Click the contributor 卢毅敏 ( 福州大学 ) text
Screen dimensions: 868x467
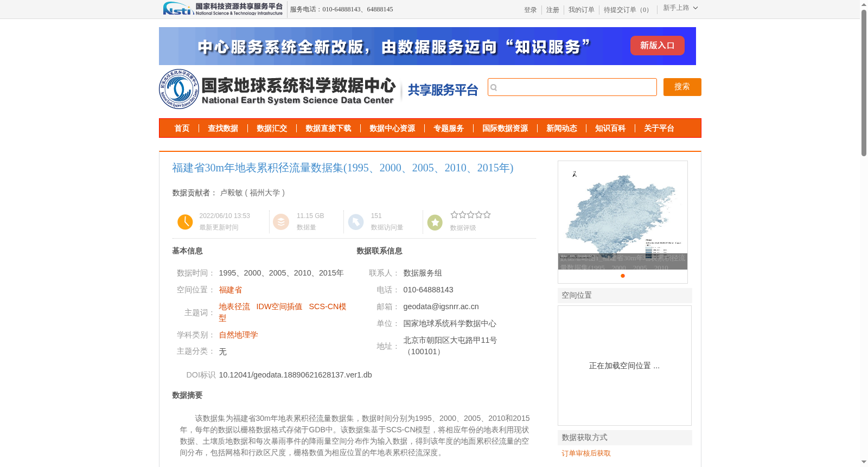click(252, 193)
